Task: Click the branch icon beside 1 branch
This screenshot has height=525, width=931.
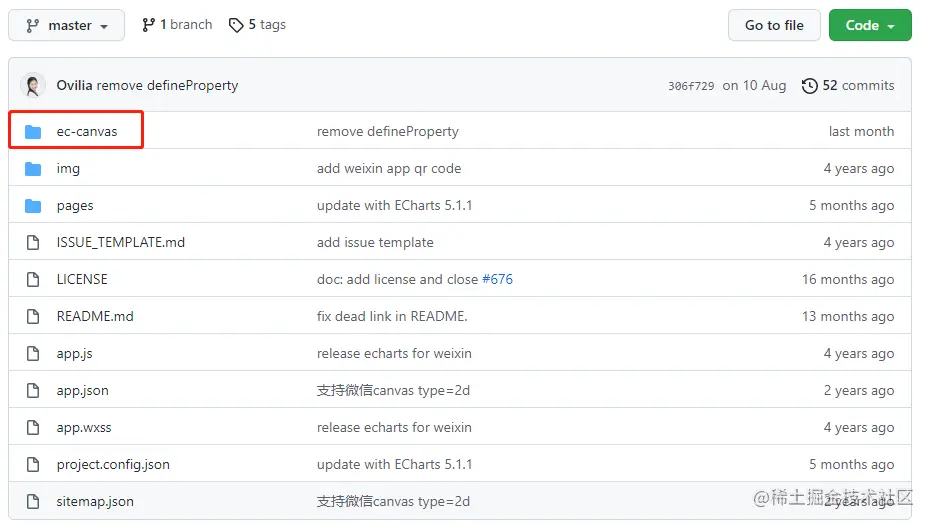Action: point(149,25)
